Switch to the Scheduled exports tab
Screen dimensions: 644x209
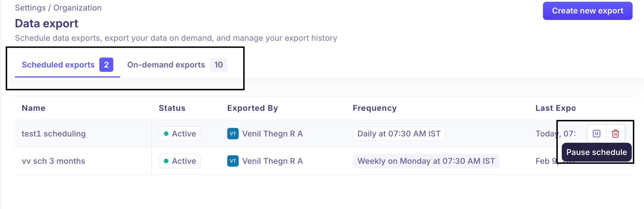(58, 65)
